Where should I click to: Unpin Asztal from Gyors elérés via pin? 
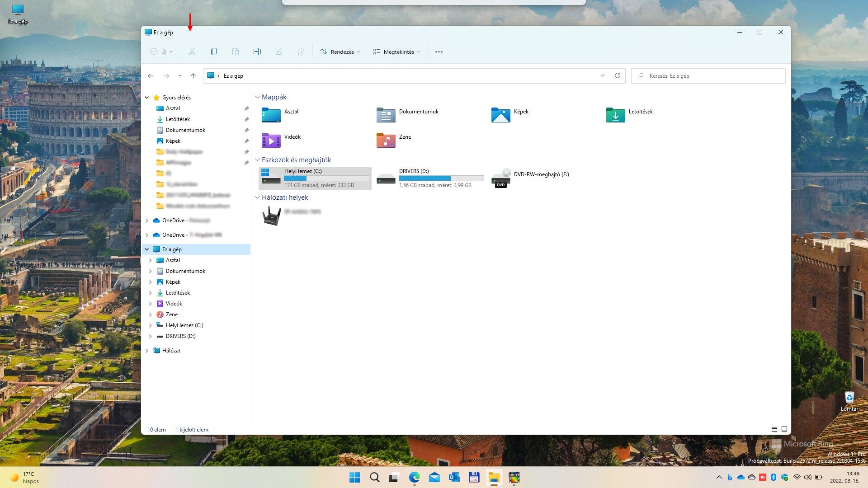[246, 108]
